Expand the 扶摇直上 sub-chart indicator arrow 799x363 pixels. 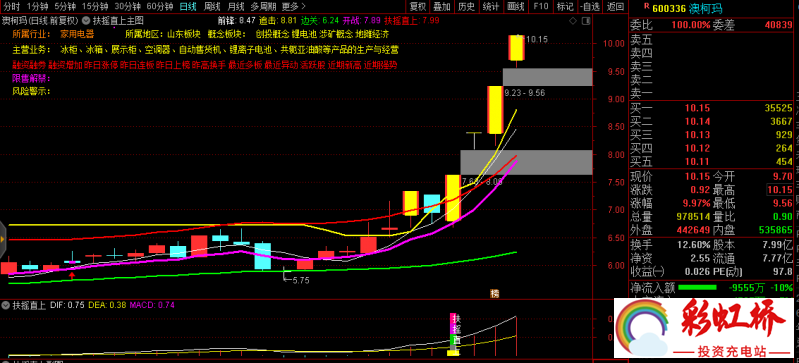[x=6, y=305]
